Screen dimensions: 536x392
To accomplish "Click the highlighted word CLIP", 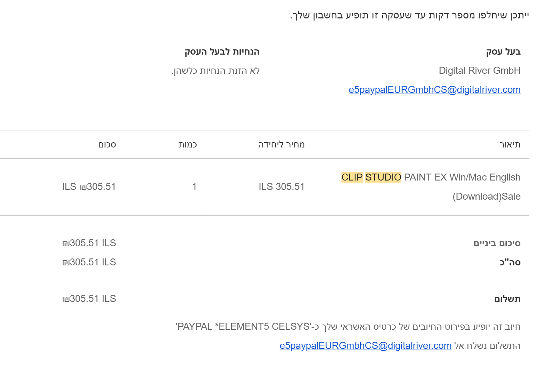I will click(x=352, y=177).
